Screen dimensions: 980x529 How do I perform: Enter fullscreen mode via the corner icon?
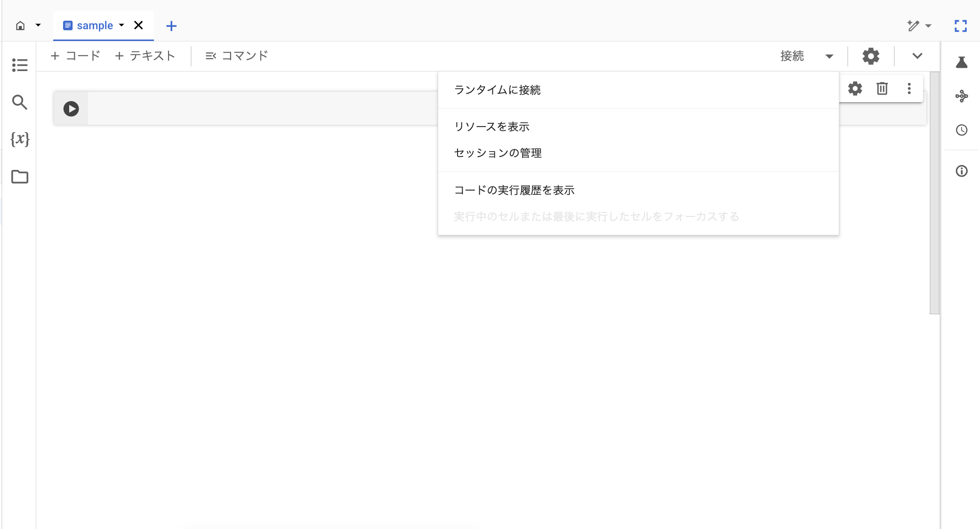click(961, 26)
